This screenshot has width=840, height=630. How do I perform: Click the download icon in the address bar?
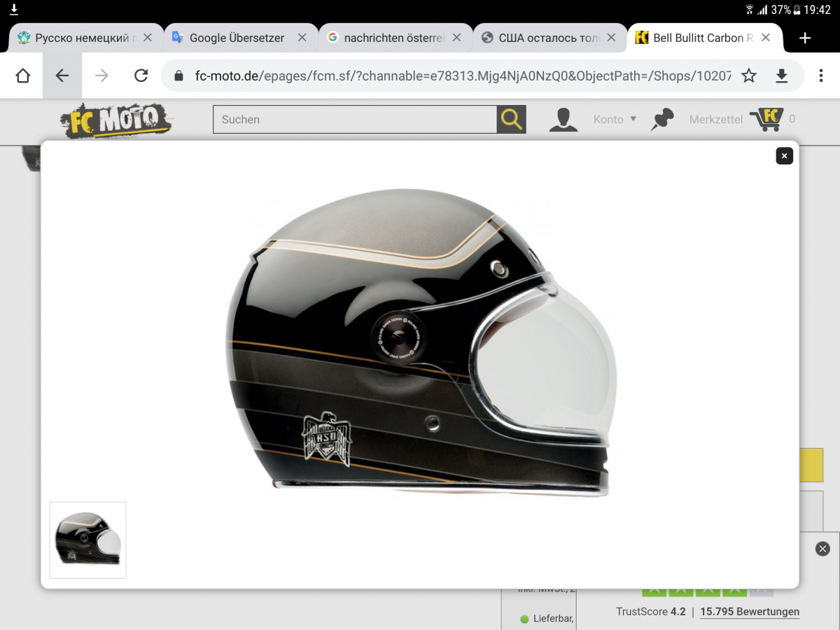click(x=782, y=76)
